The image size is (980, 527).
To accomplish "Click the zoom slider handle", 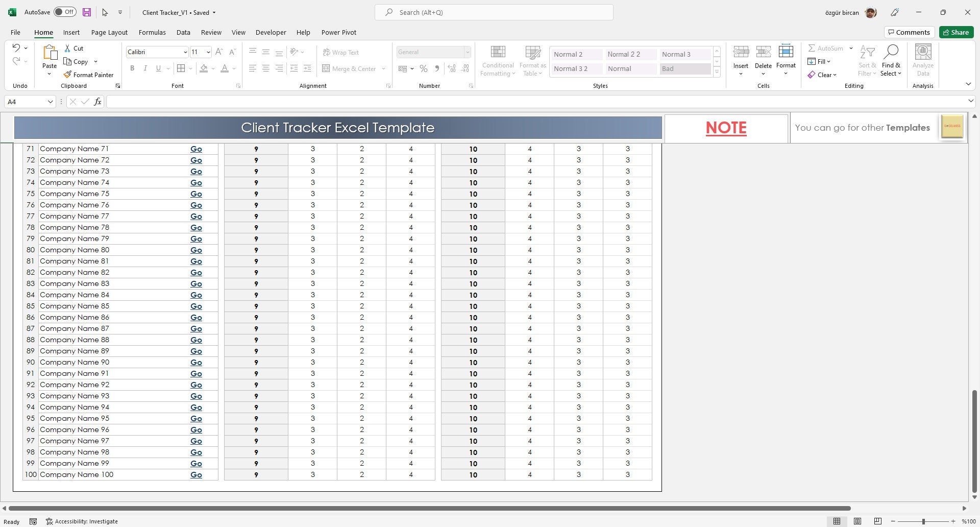I will coord(923,521).
